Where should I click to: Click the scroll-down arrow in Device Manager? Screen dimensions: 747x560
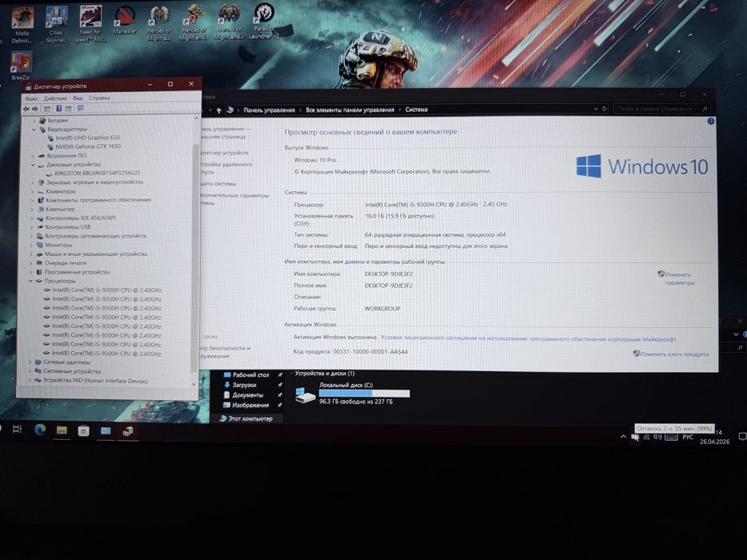pos(194,384)
